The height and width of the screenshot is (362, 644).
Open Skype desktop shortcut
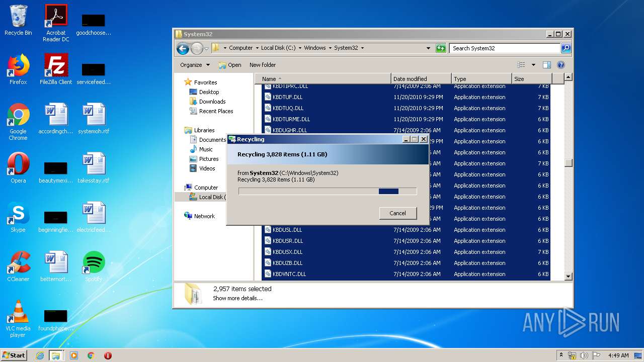coord(18,218)
